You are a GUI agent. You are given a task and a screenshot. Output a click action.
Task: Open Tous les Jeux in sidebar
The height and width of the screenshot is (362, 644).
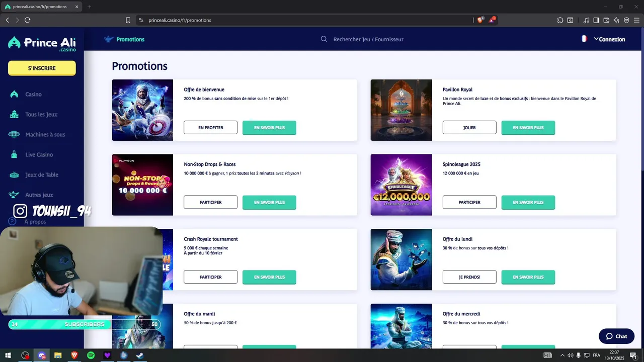[x=41, y=114]
